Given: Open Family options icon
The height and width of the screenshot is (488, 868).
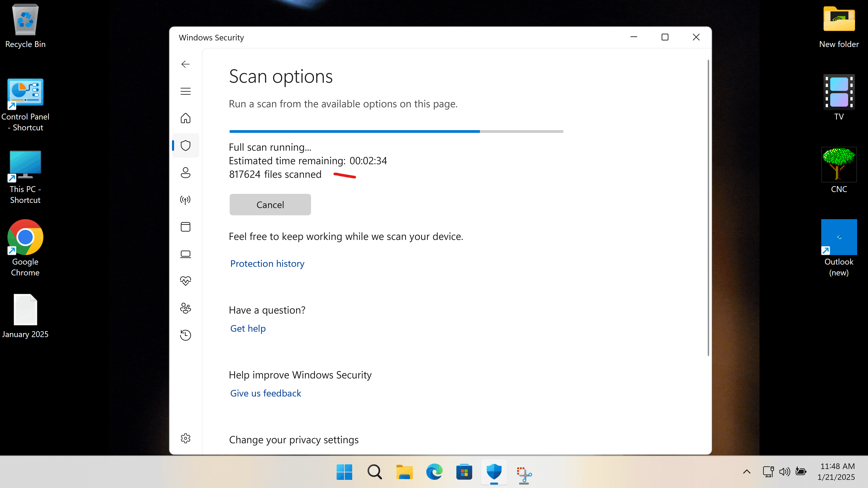Looking at the screenshot, I should (185, 308).
